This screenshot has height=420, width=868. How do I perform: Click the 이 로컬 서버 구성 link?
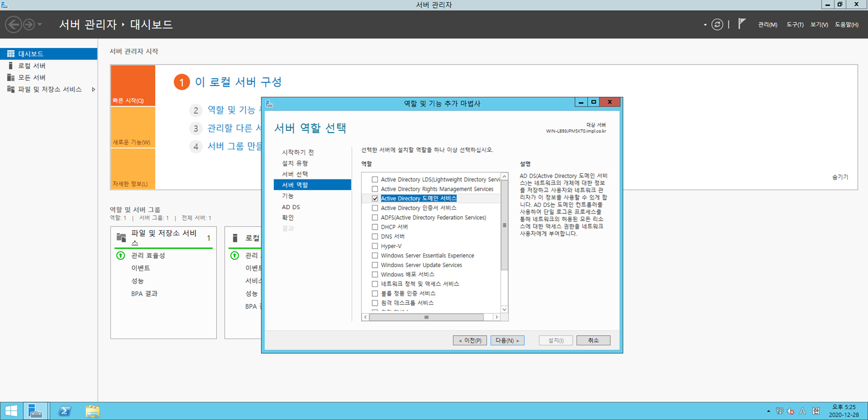click(x=238, y=82)
